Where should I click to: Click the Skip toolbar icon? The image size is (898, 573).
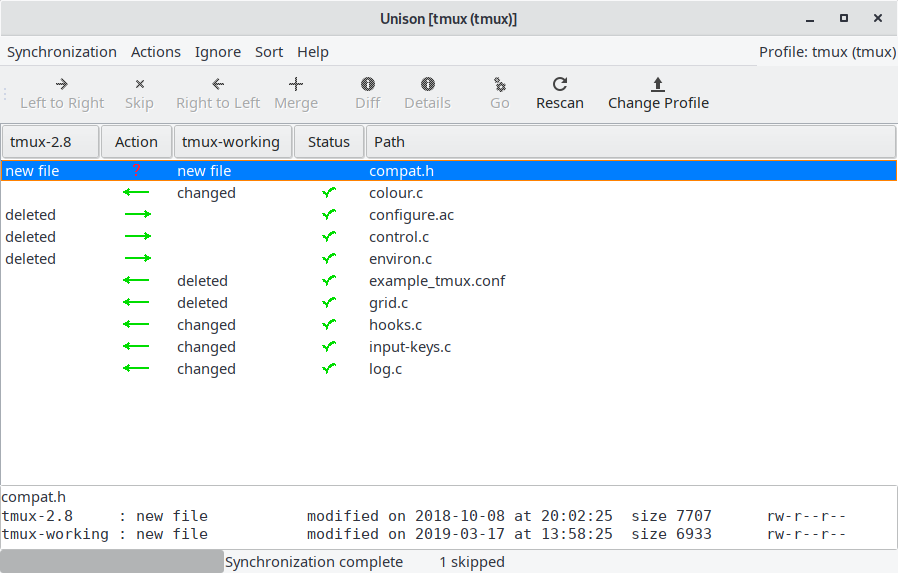pos(140,84)
